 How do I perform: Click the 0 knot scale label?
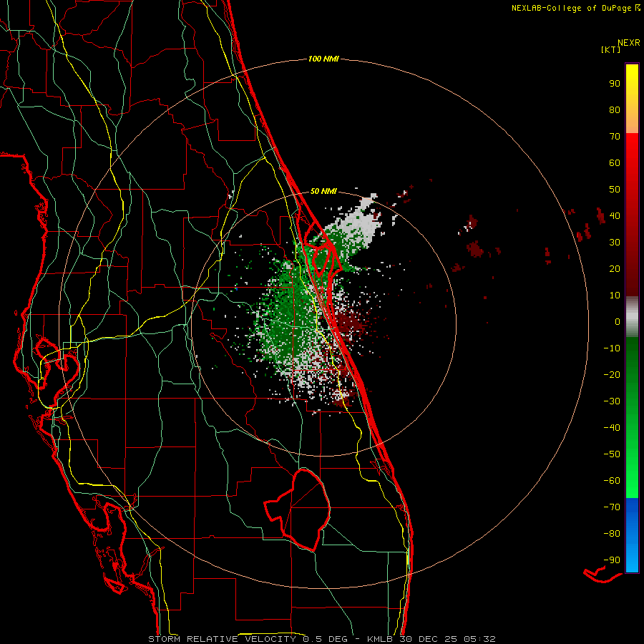pos(618,321)
